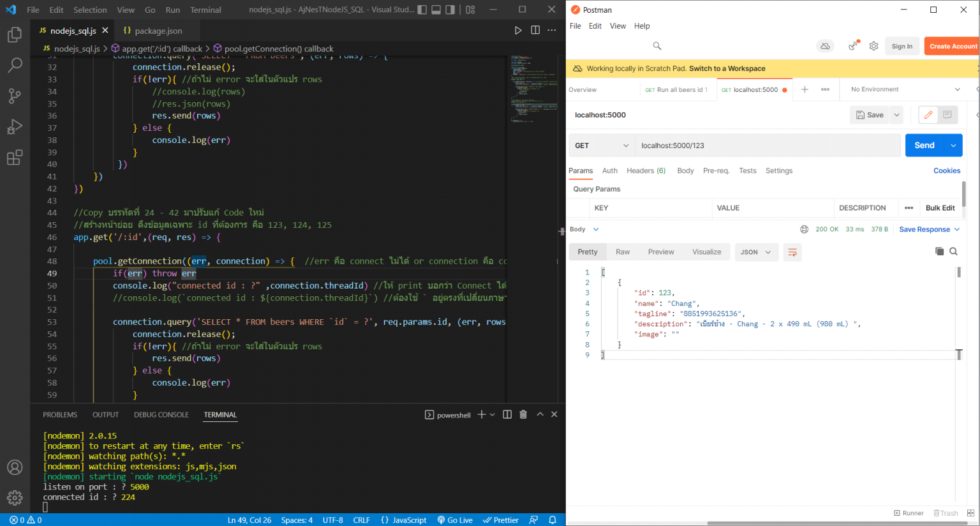This screenshot has width=980, height=526.
Task: Click the request URL input field
Action: tap(766, 146)
